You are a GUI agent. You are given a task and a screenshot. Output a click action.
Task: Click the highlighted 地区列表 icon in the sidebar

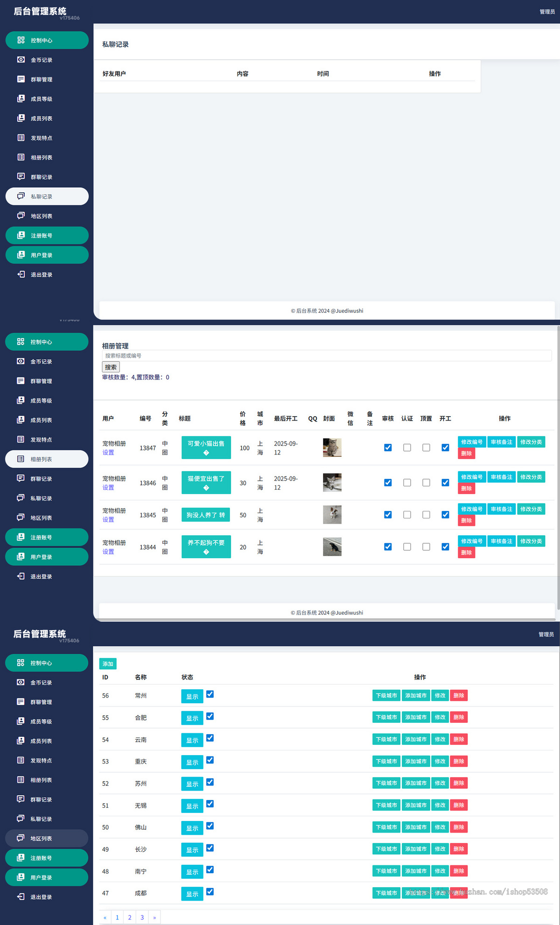21,838
